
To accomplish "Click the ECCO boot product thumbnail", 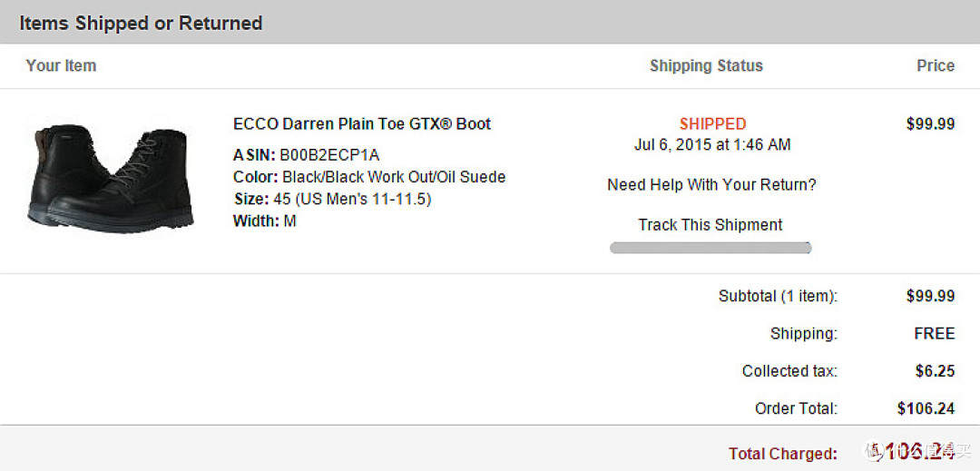I will [112, 179].
